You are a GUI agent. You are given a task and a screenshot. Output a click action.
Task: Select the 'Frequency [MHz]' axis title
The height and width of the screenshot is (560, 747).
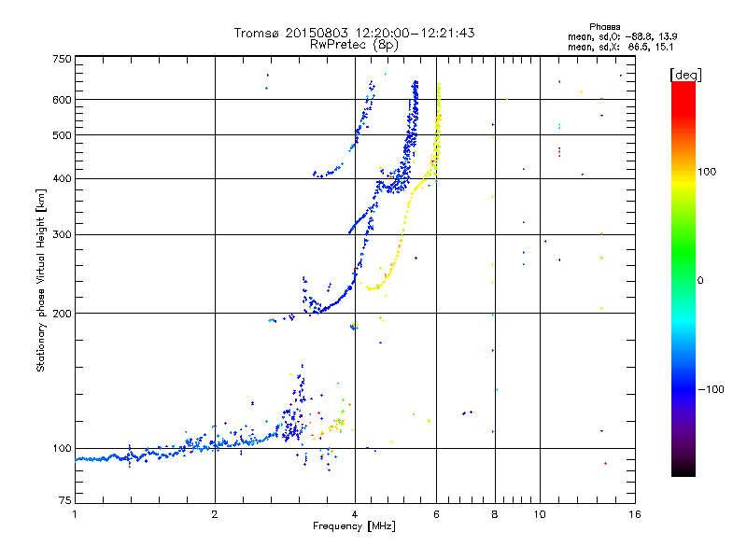(354, 526)
